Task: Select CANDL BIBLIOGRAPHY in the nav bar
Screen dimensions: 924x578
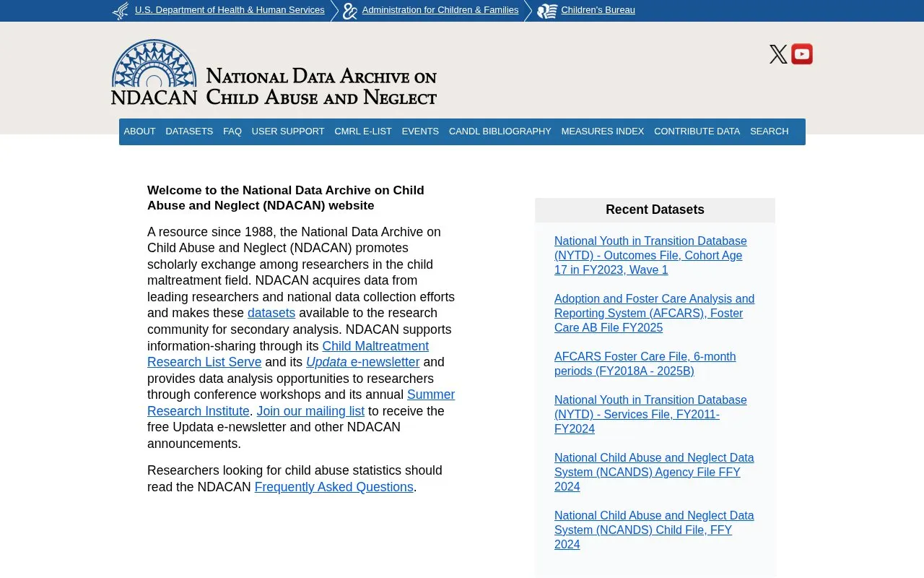Action: tap(500, 131)
